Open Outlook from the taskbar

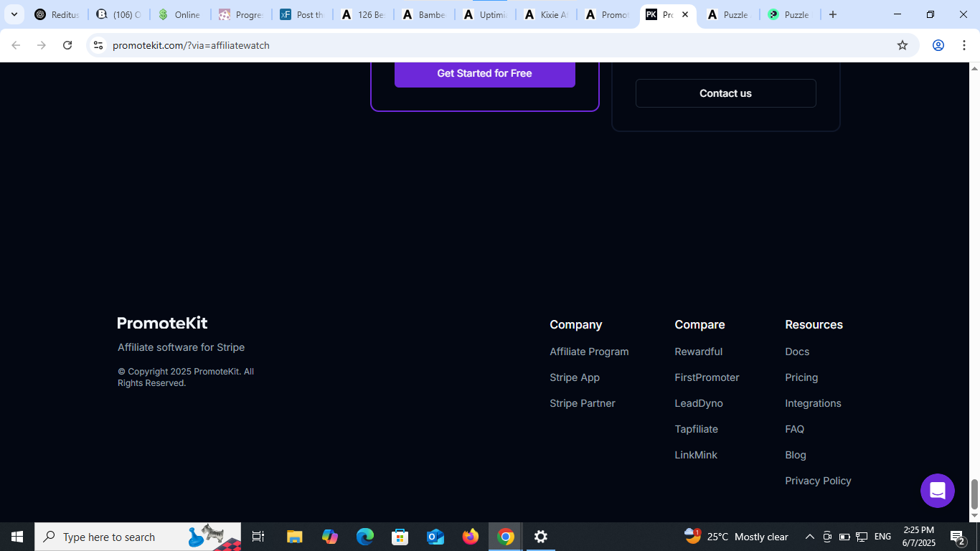(x=435, y=537)
